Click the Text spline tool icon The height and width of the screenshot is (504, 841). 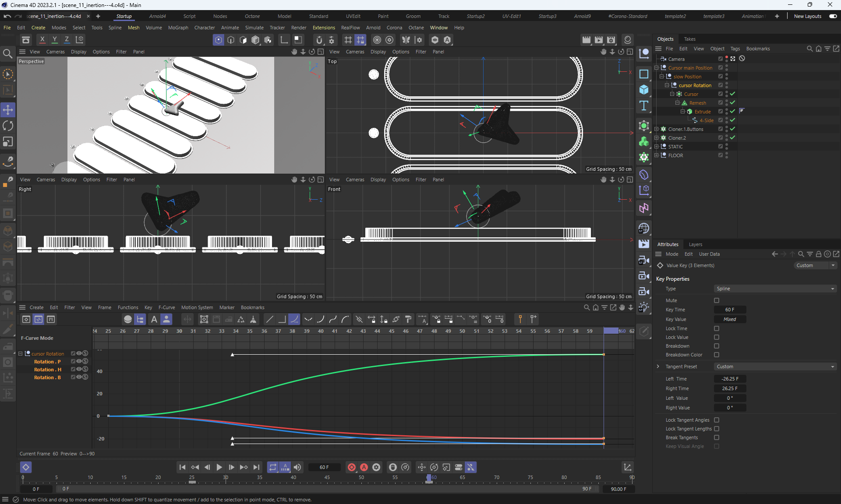pos(643,106)
